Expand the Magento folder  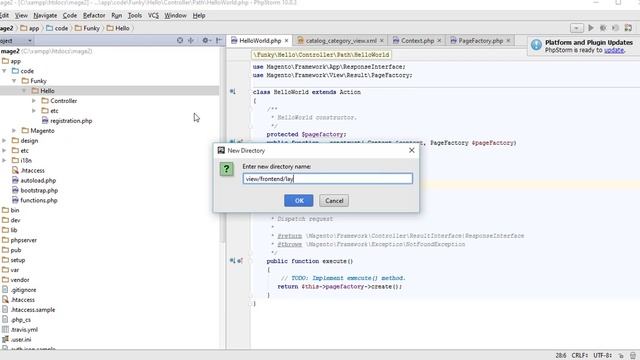[14, 131]
